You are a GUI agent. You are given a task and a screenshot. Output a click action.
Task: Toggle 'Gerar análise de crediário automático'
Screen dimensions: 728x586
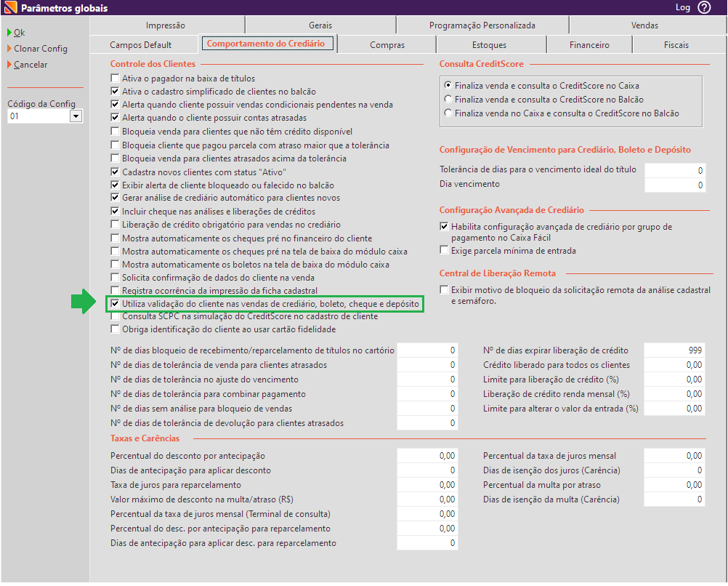115,198
